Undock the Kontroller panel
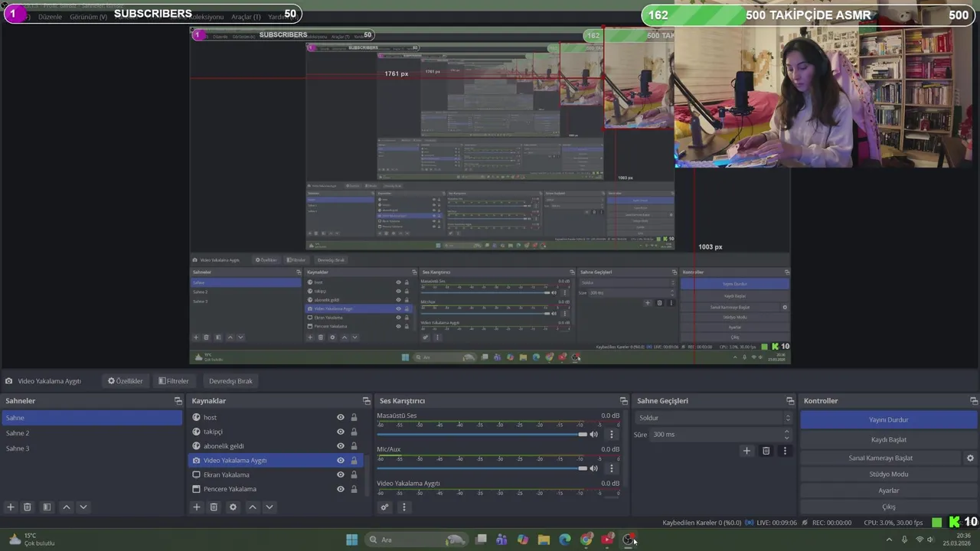Screen dimensions: 980x551 pos(974,401)
